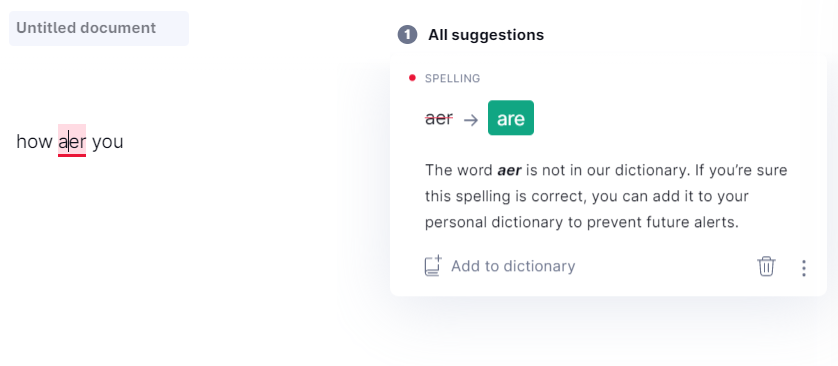The image size is (838, 366).
Task: Edit the "Untitled document" title field
Action: pyautogui.click(x=99, y=28)
